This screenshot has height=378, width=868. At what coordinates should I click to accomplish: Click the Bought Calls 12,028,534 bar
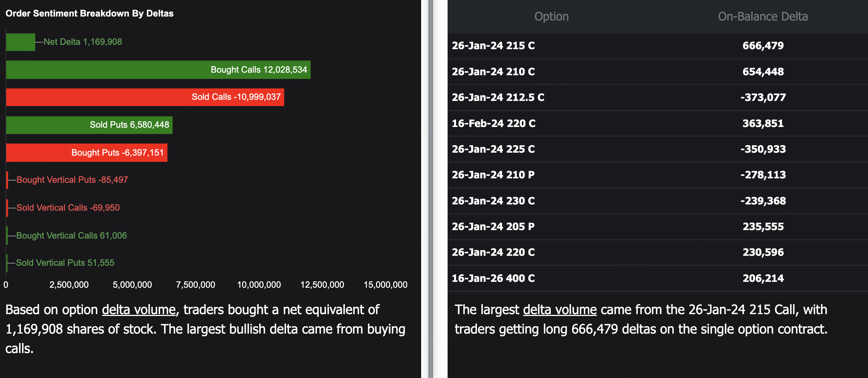click(158, 70)
